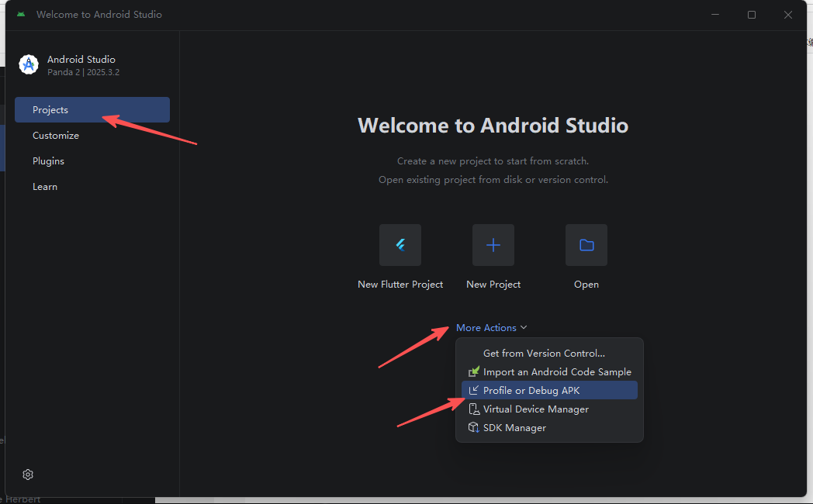Choose Profile or Debug APK
The height and width of the screenshot is (504, 813).
click(549, 390)
